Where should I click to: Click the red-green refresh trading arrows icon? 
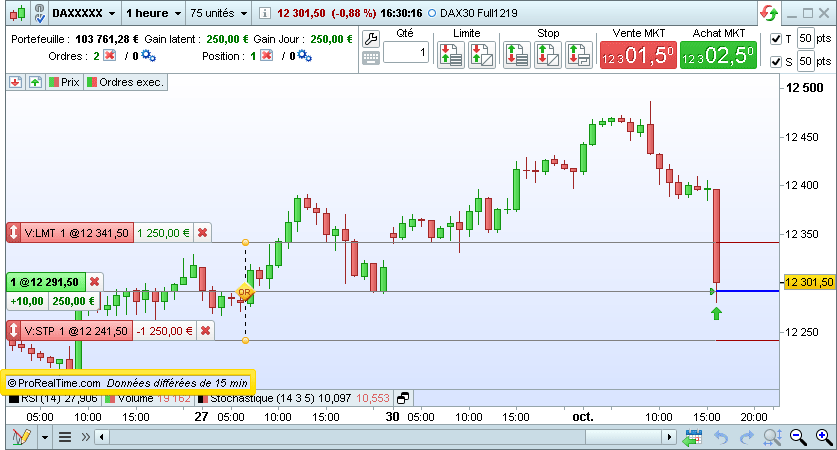769,13
